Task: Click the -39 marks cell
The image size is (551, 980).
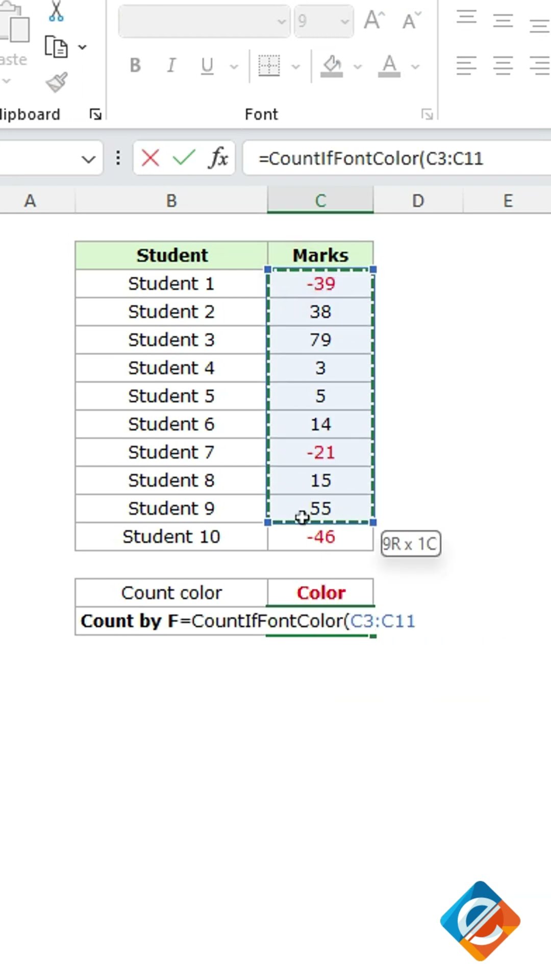Action: coord(320,283)
